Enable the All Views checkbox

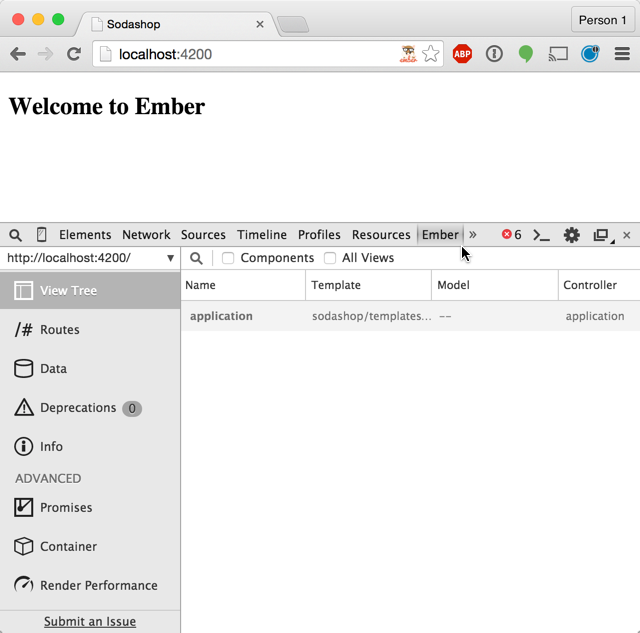pyautogui.click(x=330, y=258)
